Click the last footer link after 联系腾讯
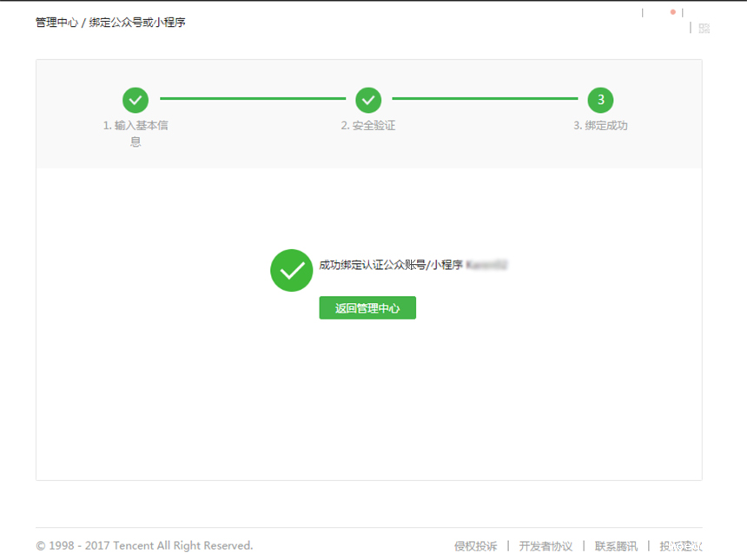The height and width of the screenshot is (560, 747). coord(680,546)
